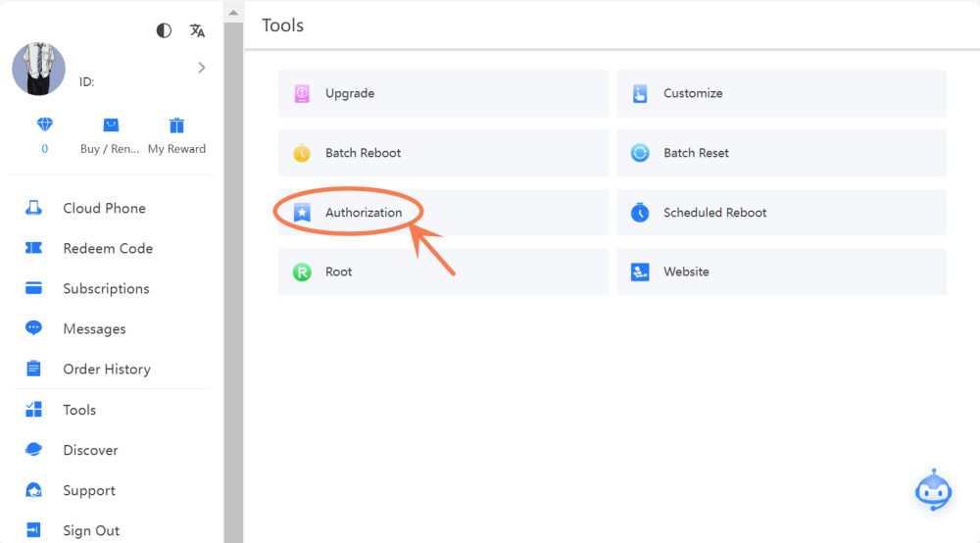Screen dimensions: 980x543
Task: Click the Upgrade tool button
Action: tap(443, 93)
